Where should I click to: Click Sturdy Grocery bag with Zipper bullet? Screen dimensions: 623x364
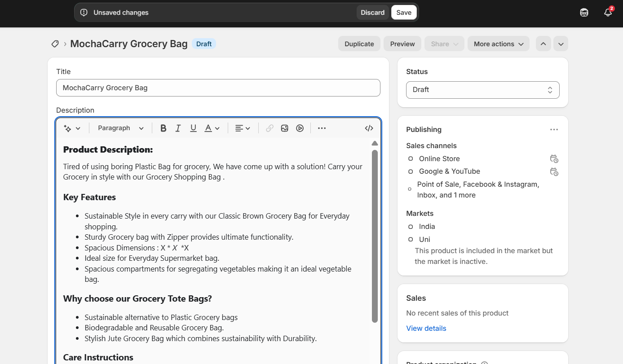tap(189, 237)
